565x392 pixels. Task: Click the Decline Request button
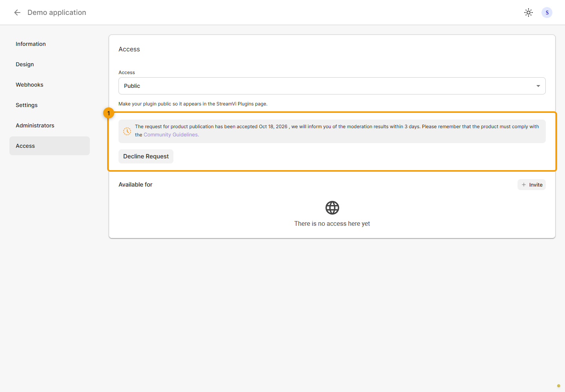(x=146, y=156)
